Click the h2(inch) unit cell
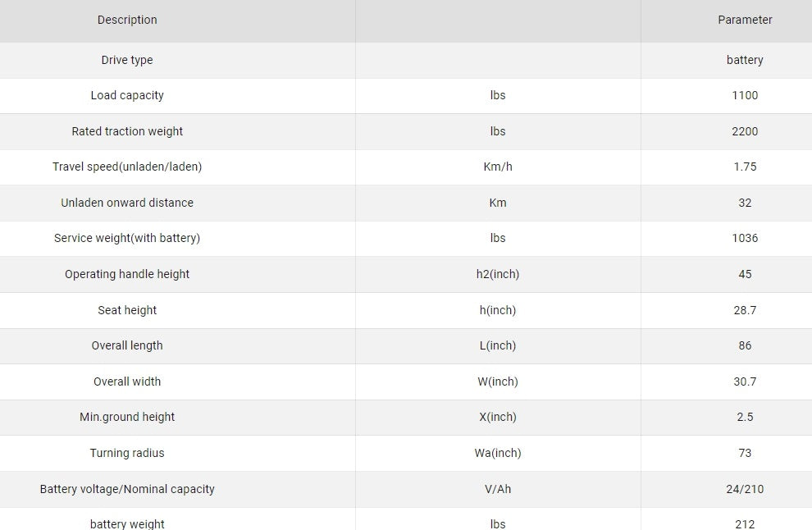 tap(498, 274)
